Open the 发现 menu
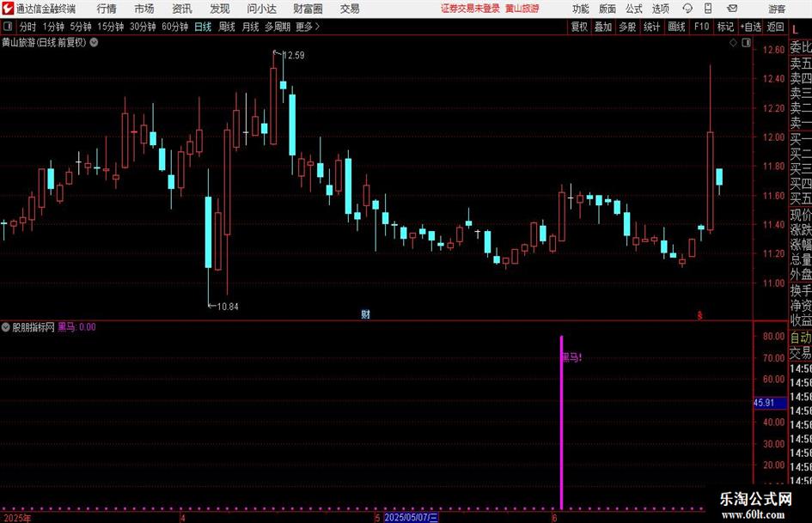This screenshot has height=523, width=812. click(x=220, y=9)
